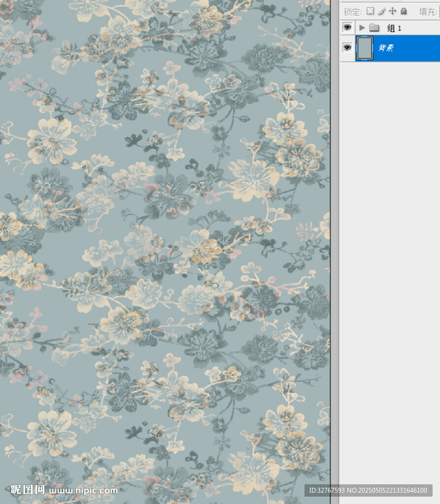Screen dimensions: 440x504
Task: Expand the 组 1 group triangle
Action: 362,28
